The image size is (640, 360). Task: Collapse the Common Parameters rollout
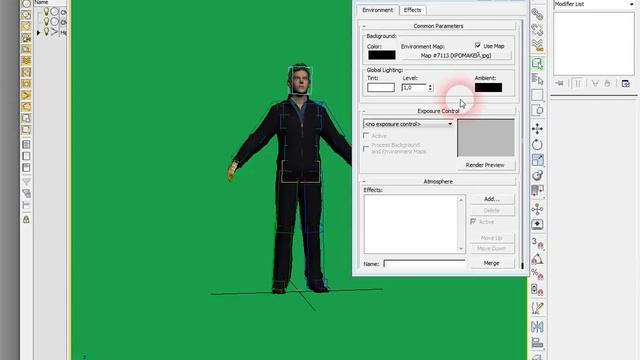[x=438, y=26]
